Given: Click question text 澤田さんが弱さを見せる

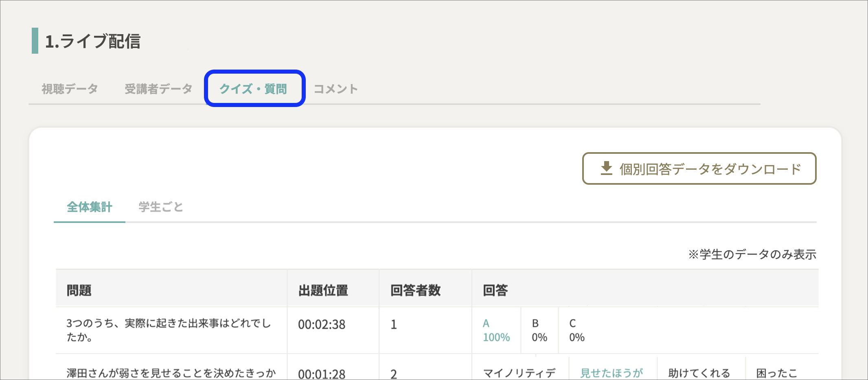Looking at the screenshot, I should click(171, 373).
